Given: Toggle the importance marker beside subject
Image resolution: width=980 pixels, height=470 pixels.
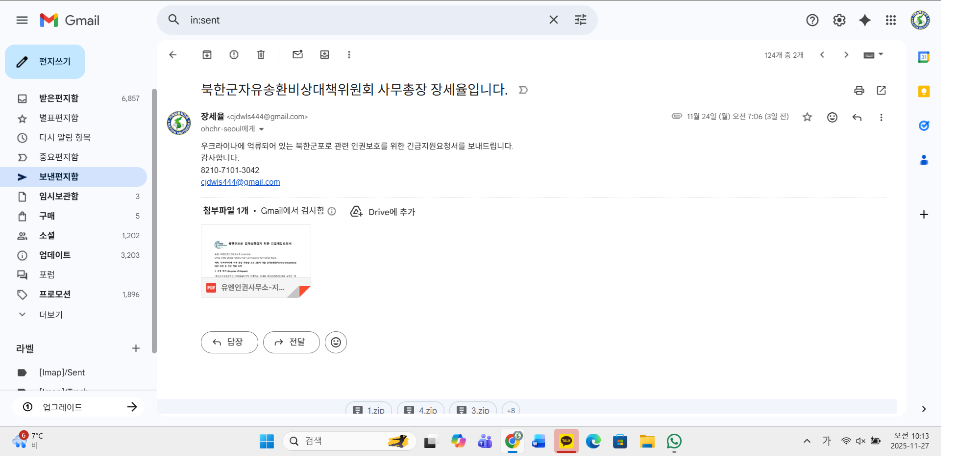Looking at the screenshot, I should (523, 90).
